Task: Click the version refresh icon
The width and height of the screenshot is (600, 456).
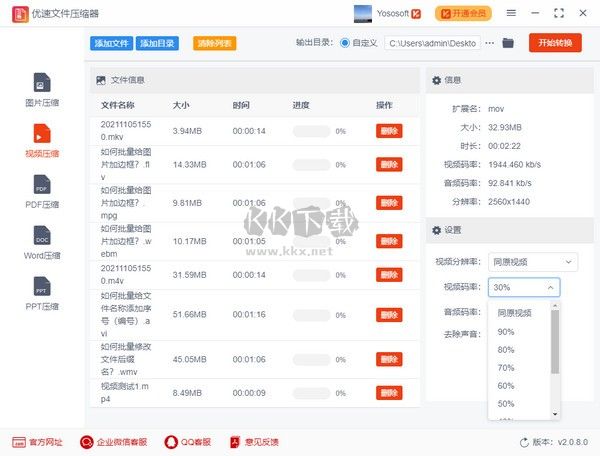Action: 524,443
